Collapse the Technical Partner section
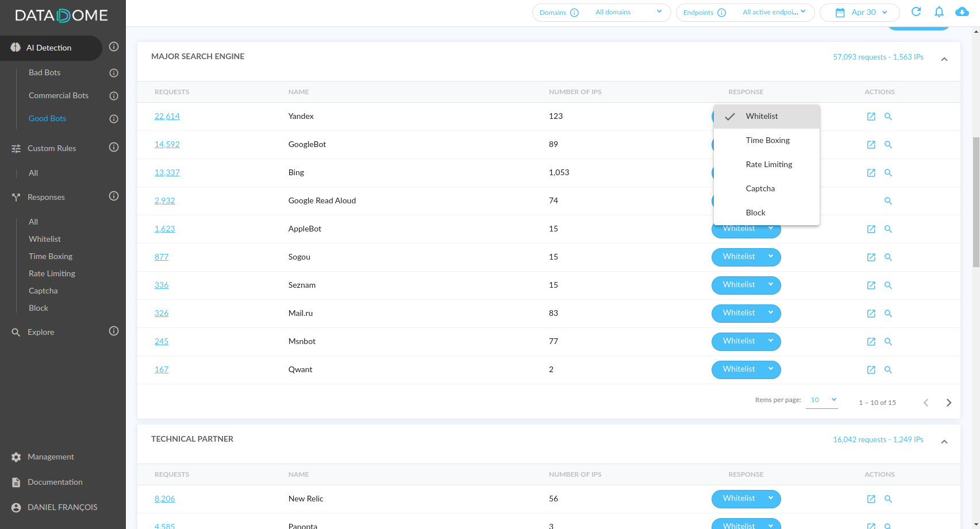The height and width of the screenshot is (529, 980). tap(944, 442)
